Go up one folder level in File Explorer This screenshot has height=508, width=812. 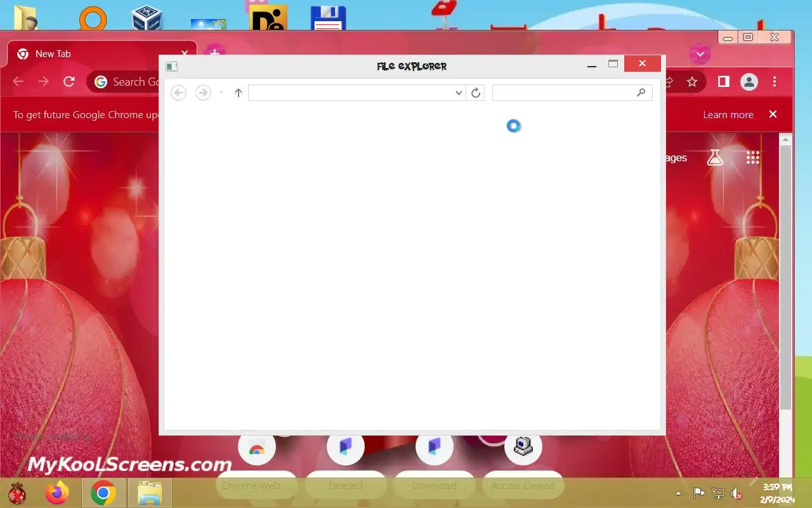pos(239,93)
